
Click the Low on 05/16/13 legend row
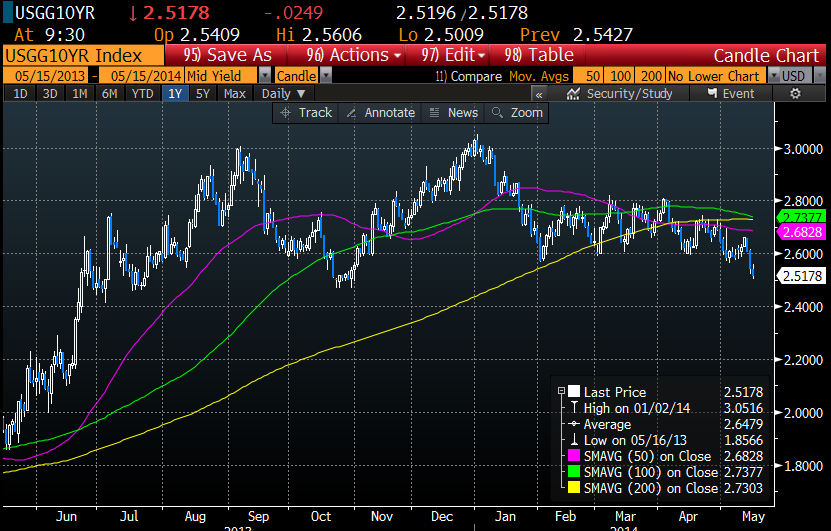pos(665,440)
